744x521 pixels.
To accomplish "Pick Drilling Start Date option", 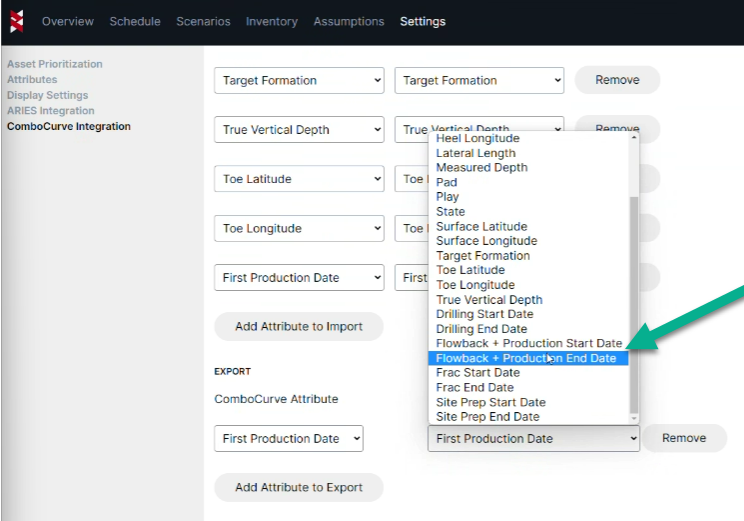I will 484,314.
